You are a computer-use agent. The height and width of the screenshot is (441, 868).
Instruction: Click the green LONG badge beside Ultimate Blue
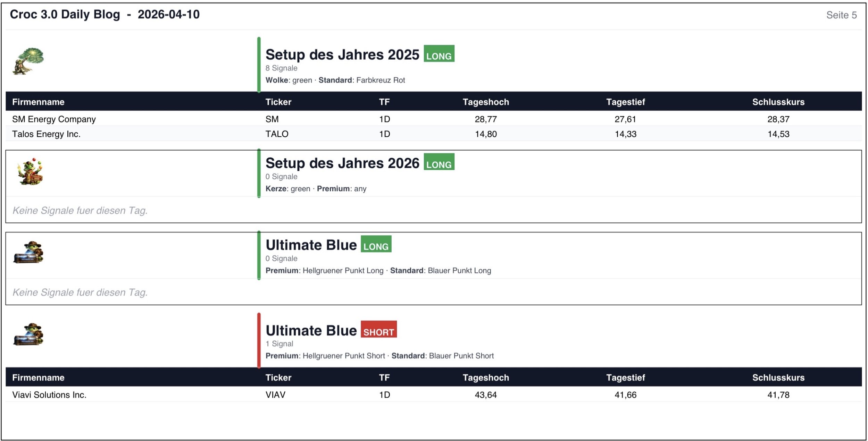coord(376,244)
